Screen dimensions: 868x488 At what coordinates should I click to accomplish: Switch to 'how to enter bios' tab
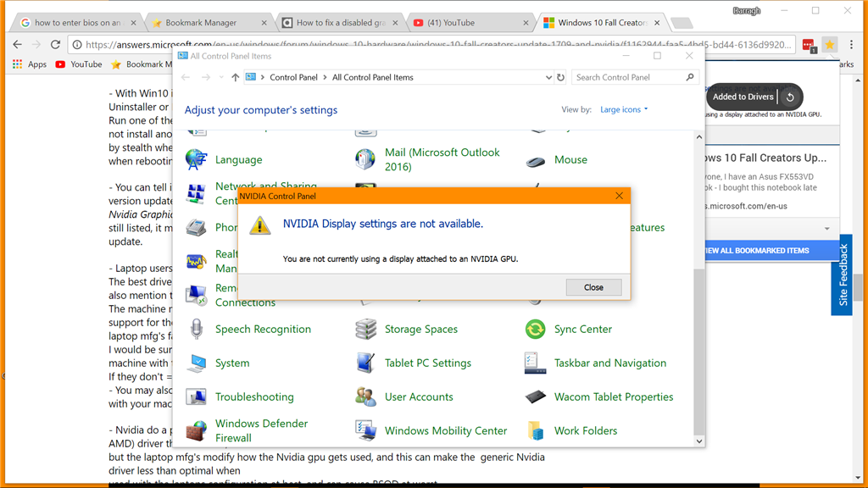(x=77, y=23)
